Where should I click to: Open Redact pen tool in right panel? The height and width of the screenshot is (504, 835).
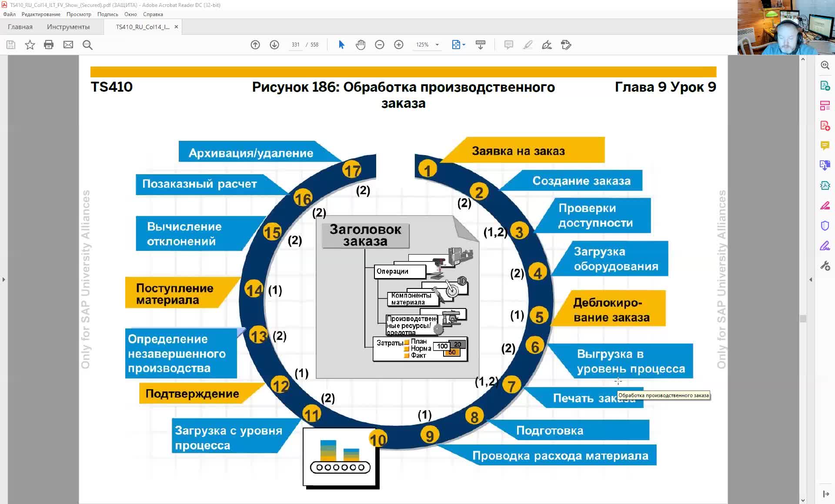click(x=825, y=206)
